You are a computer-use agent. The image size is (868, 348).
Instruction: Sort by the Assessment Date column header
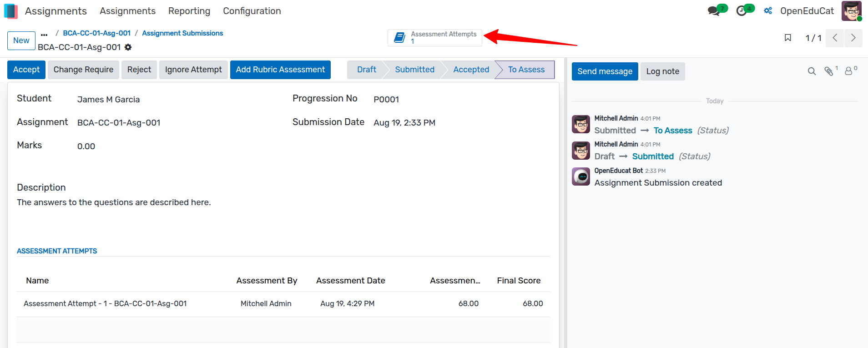351,281
